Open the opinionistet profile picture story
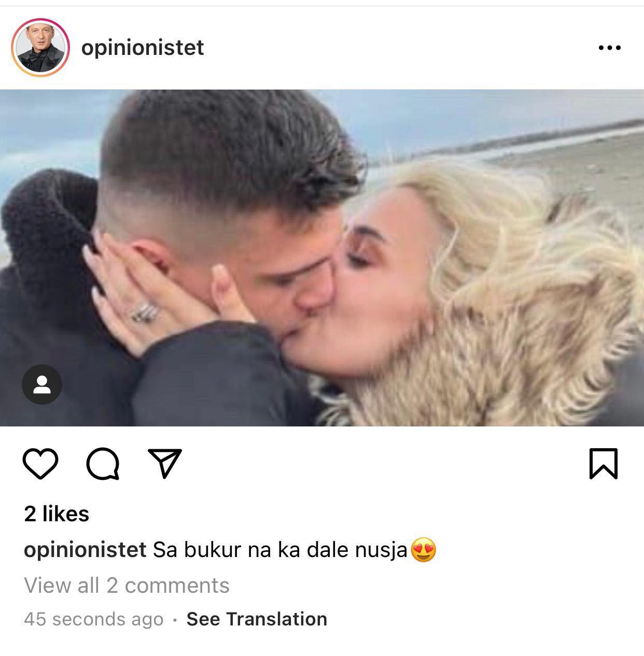This screenshot has height=656, width=644. [40, 48]
